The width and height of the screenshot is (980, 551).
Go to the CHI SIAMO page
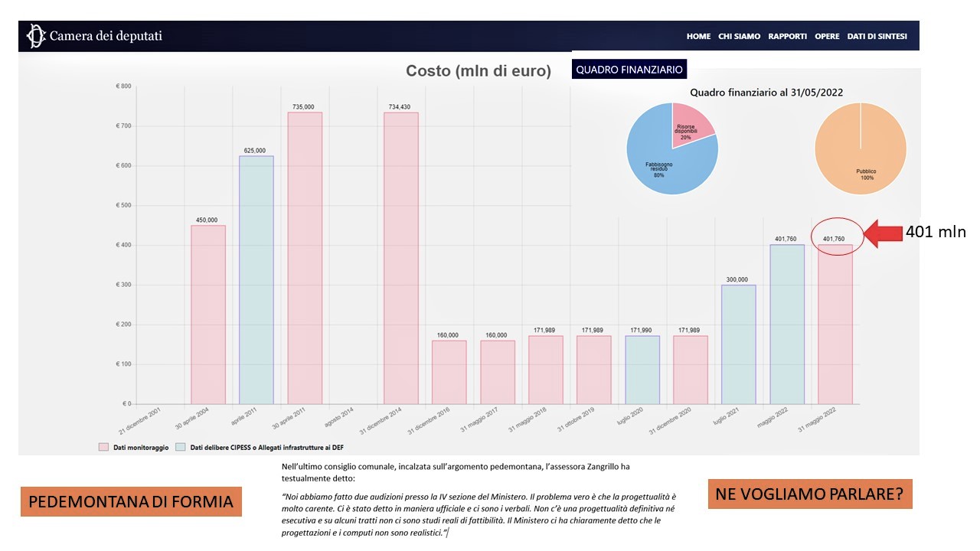click(739, 37)
